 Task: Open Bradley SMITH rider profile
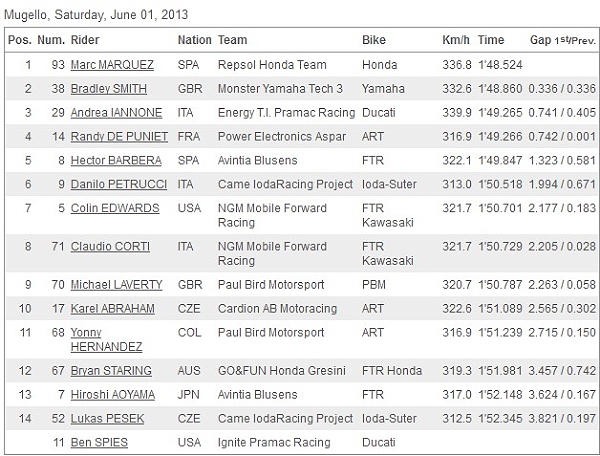tap(109, 89)
